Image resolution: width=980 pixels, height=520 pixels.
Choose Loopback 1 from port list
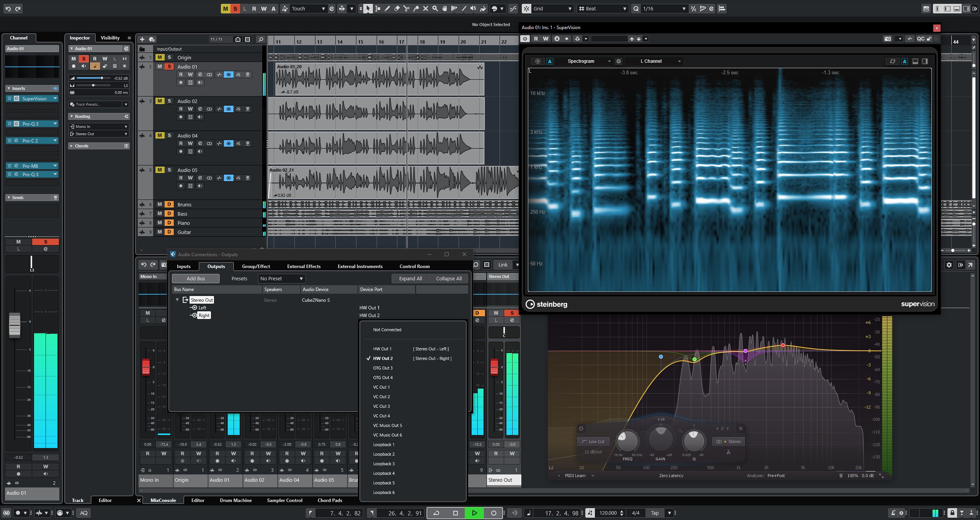pyautogui.click(x=384, y=445)
